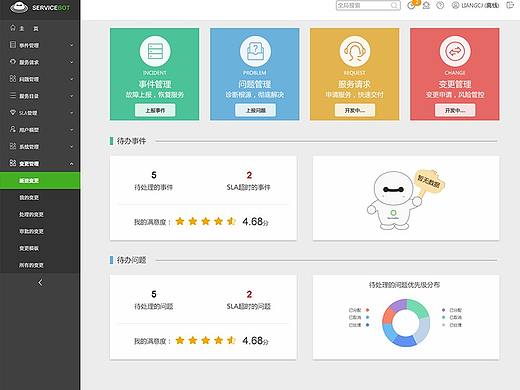The width and height of the screenshot is (520, 390).
Task: Expand the SLA管理 menu chevron
Action: (72, 113)
